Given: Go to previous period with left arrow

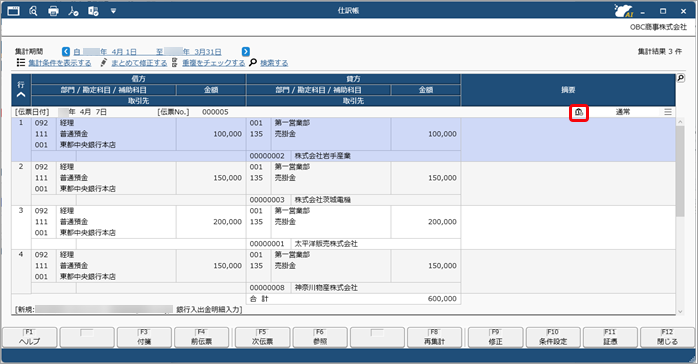Looking at the screenshot, I should (66, 52).
